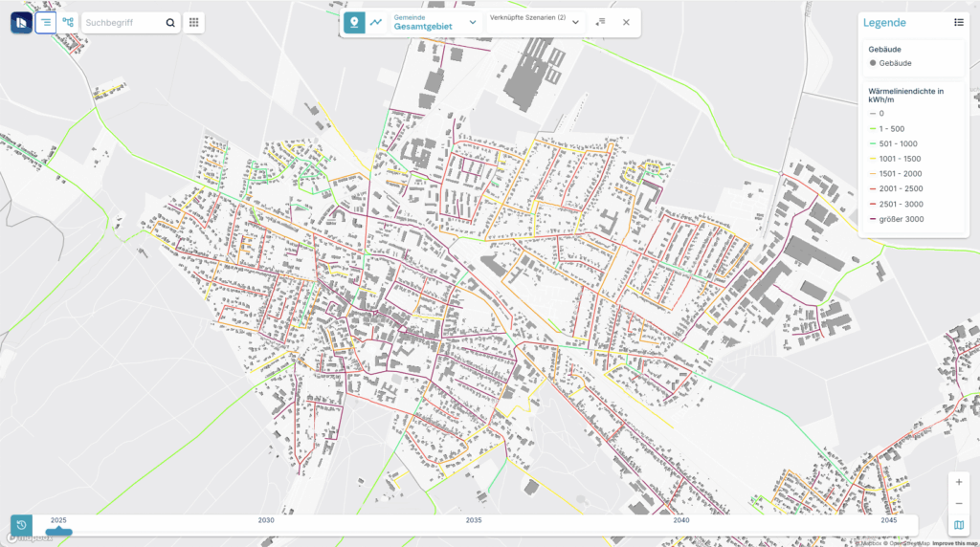980x547 pixels.
Task: Open the grid apps menu
Action: 194,23
